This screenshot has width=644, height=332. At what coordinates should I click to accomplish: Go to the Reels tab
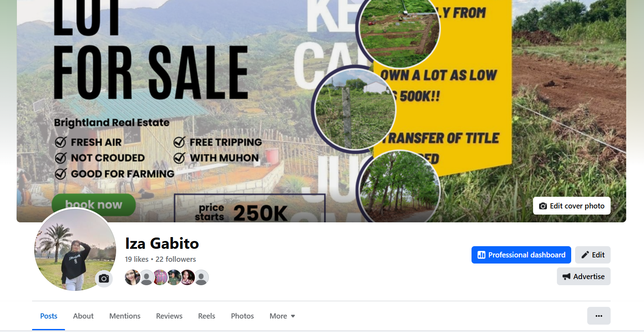click(207, 316)
